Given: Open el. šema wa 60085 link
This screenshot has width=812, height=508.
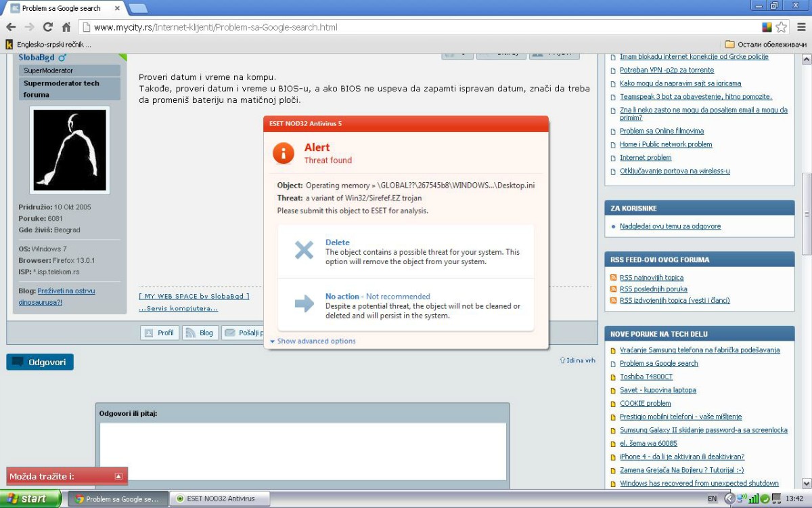Looking at the screenshot, I should point(648,444).
